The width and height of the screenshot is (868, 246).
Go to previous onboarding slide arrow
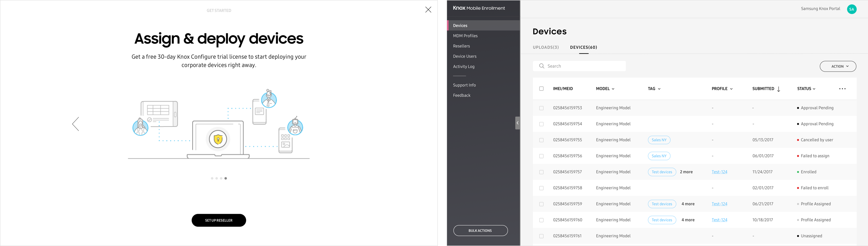pyautogui.click(x=76, y=124)
